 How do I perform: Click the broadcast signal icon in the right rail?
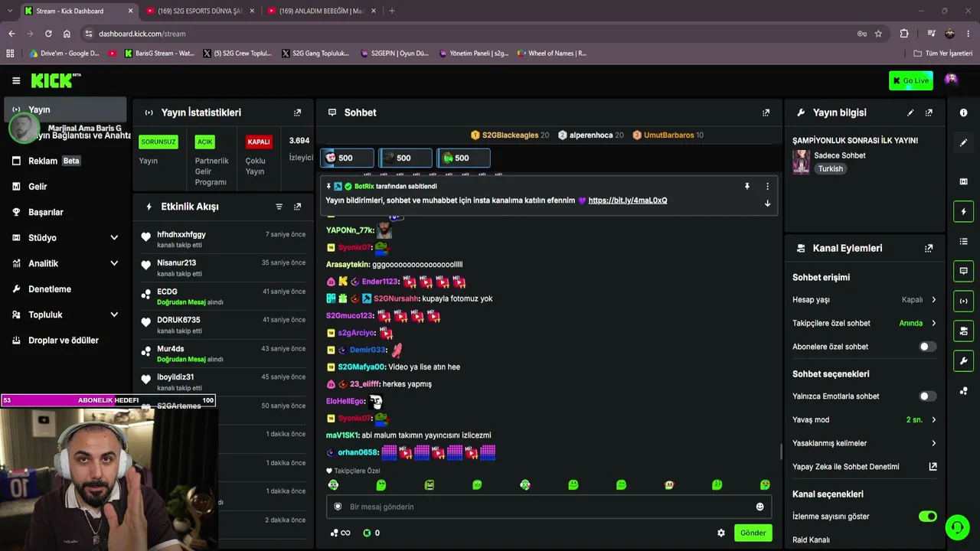[963, 301]
